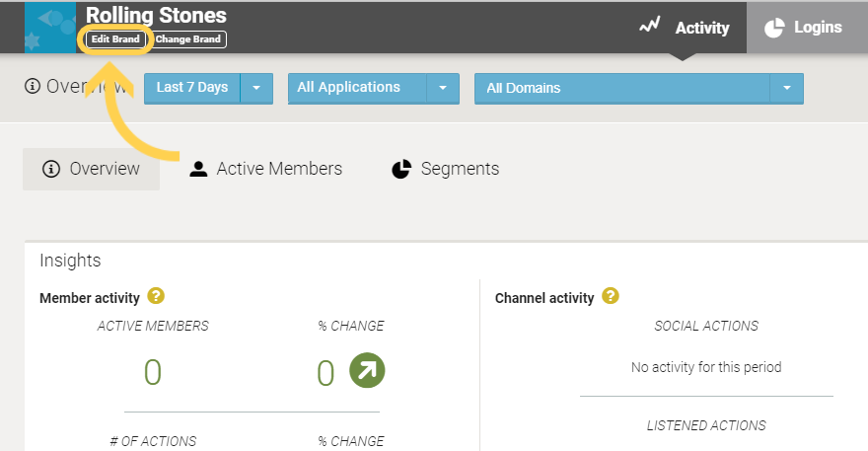868x451 pixels.
Task: Expand the All Applications dropdown arrow
Action: click(x=443, y=88)
